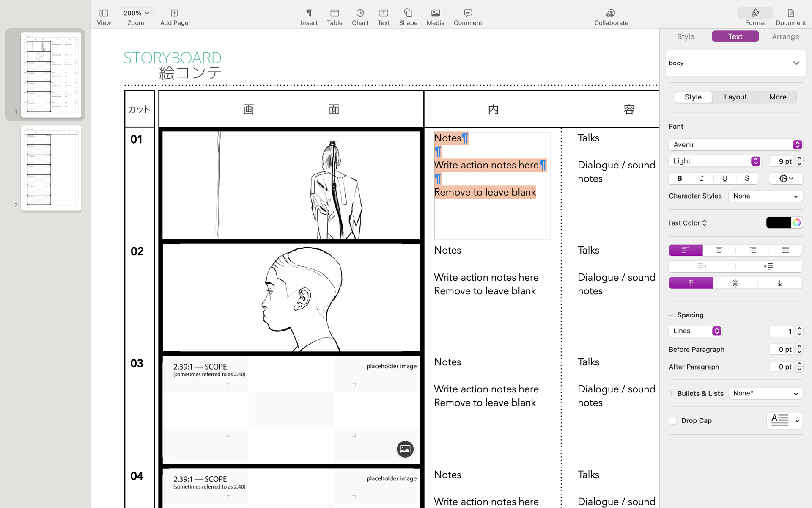
Task: Toggle Bold formatting
Action: (680, 179)
